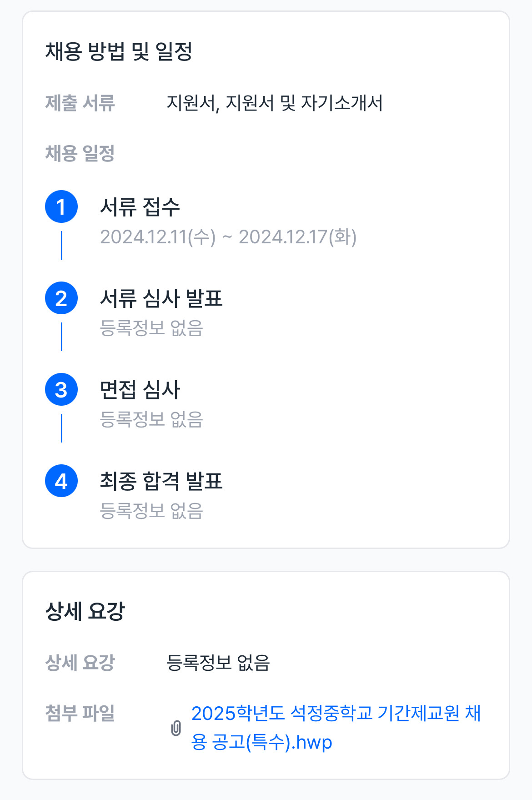
Task: Click the step 1 circle icon
Action: pyautogui.click(x=61, y=207)
